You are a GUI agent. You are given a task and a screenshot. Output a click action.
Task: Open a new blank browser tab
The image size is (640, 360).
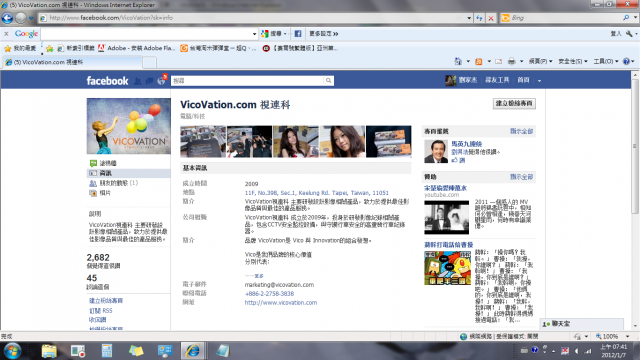pyautogui.click(x=149, y=62)
